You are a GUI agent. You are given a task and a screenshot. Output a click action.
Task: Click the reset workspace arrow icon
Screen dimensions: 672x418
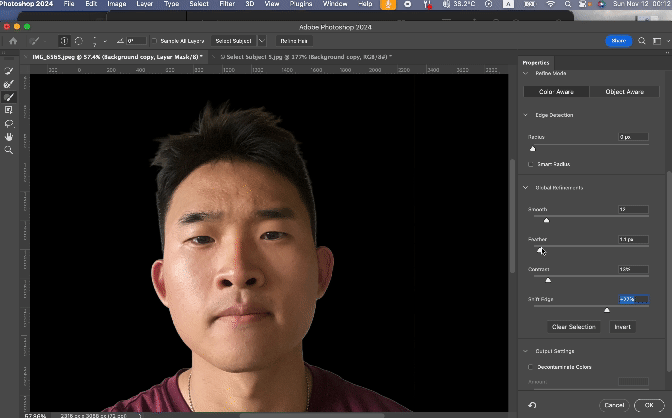pos(532,405)
